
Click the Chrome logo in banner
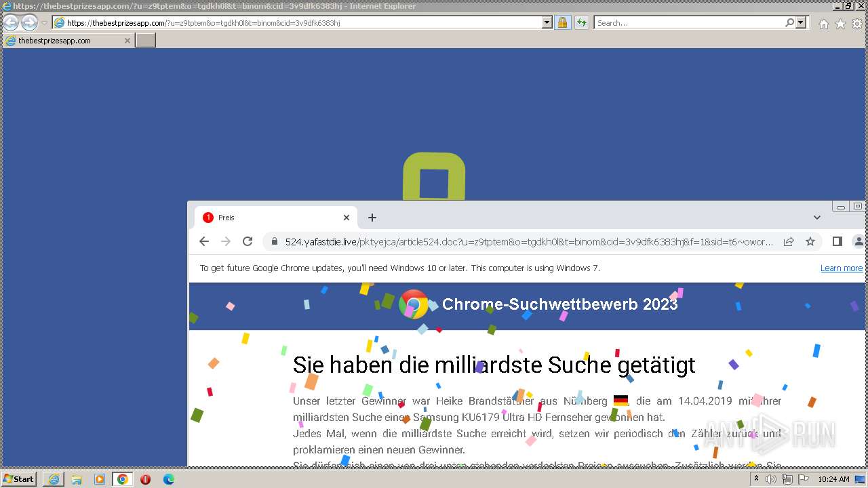414,304
